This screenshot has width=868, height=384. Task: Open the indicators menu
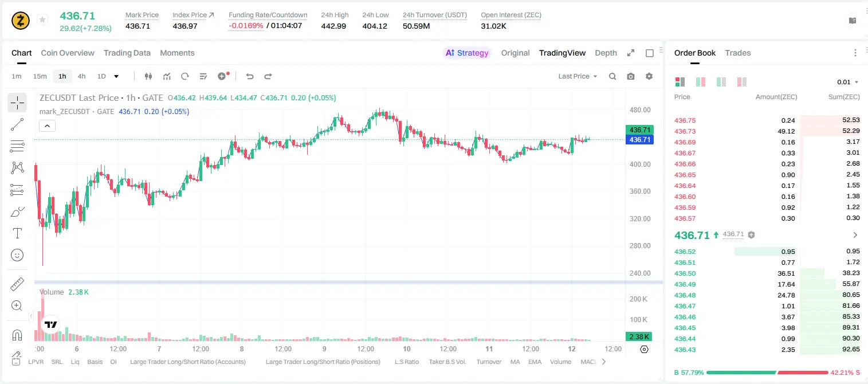pos(167,76)
